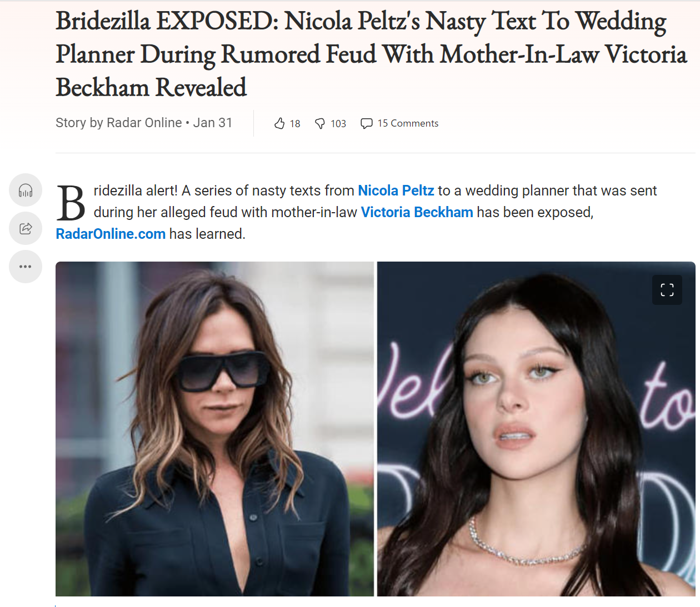Click the share article icon in sidebar
This screenshot has width=700, height=607.
26,228
